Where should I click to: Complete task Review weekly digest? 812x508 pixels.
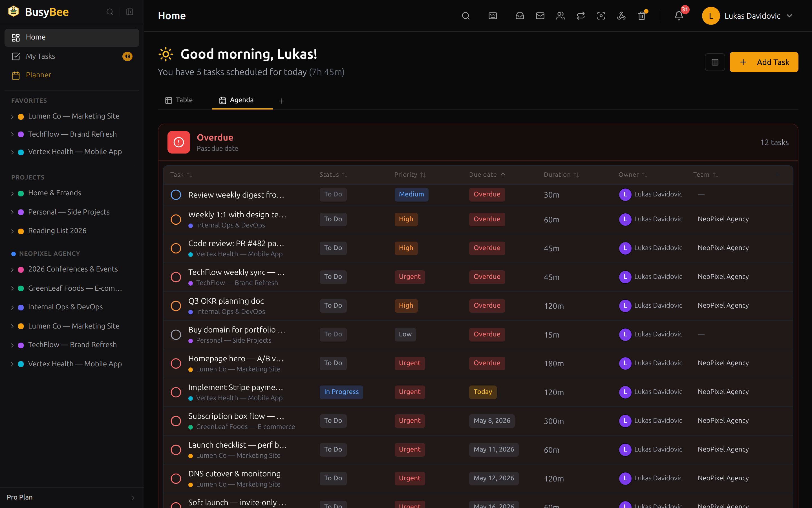pos(176,195)
